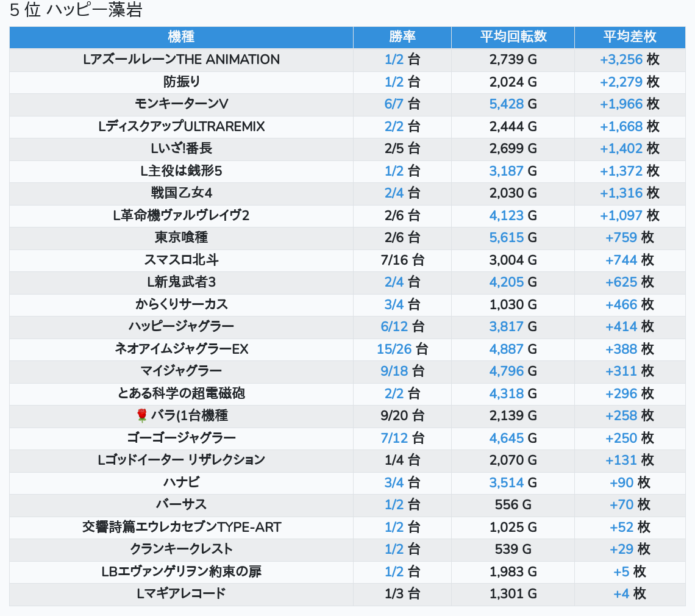Click the 2/2 win rate for LディスクアップULTRAREMIX
Image resolution: width=695 pixels, height=616 pixels.
[394, 126]
